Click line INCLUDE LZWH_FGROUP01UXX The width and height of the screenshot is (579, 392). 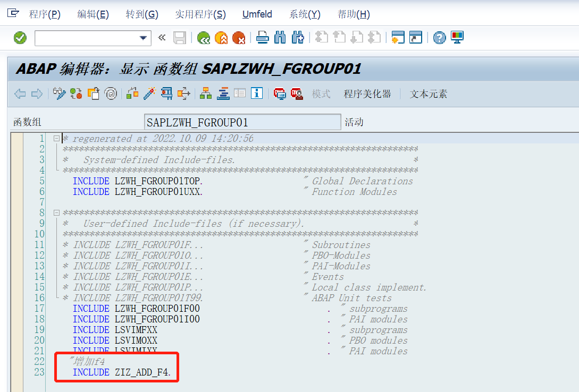coord(138,192)
